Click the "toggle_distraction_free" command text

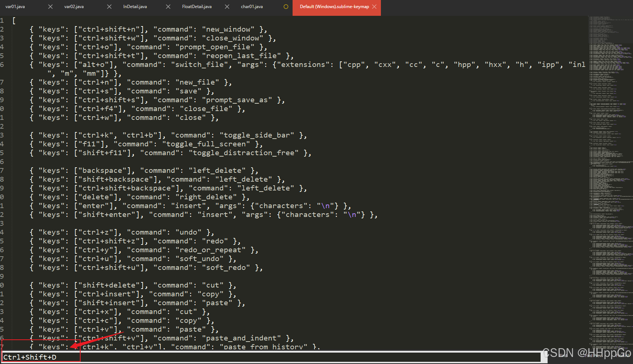(244, 153)
